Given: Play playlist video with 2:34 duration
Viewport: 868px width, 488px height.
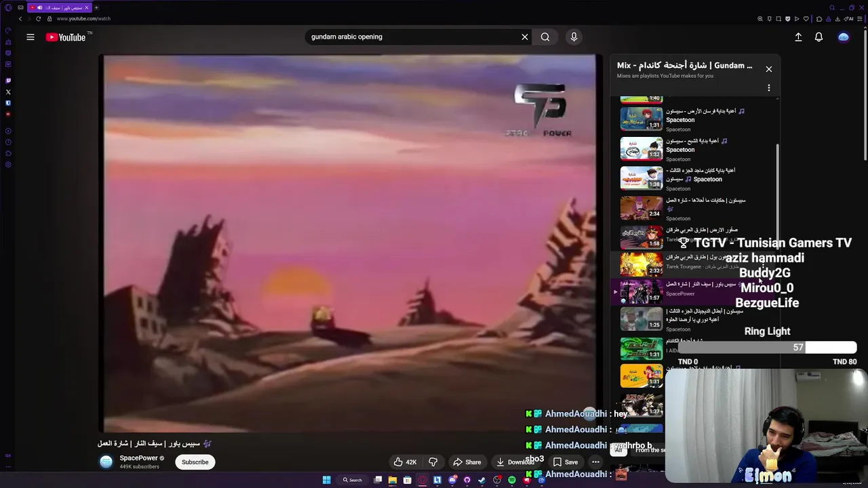Looking at the screenshot, I should [x=642, y=208].
